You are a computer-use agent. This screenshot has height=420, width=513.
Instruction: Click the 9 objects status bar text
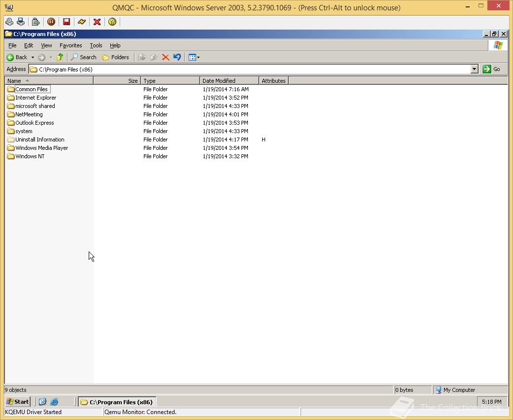[16, 390]
